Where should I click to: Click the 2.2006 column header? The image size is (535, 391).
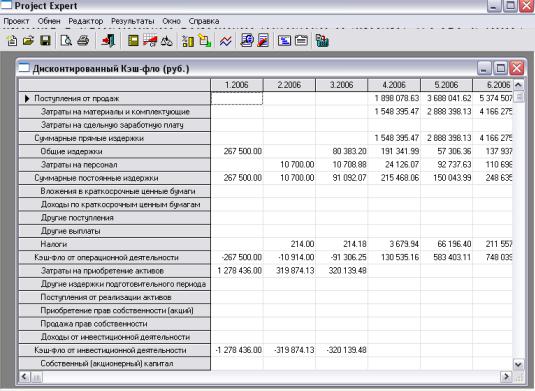(x=289, y=85)
